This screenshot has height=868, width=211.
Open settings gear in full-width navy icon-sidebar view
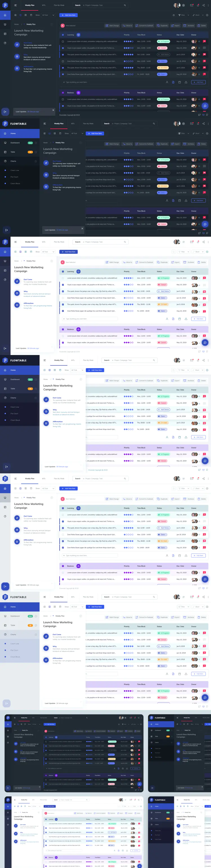click(207, 252)
